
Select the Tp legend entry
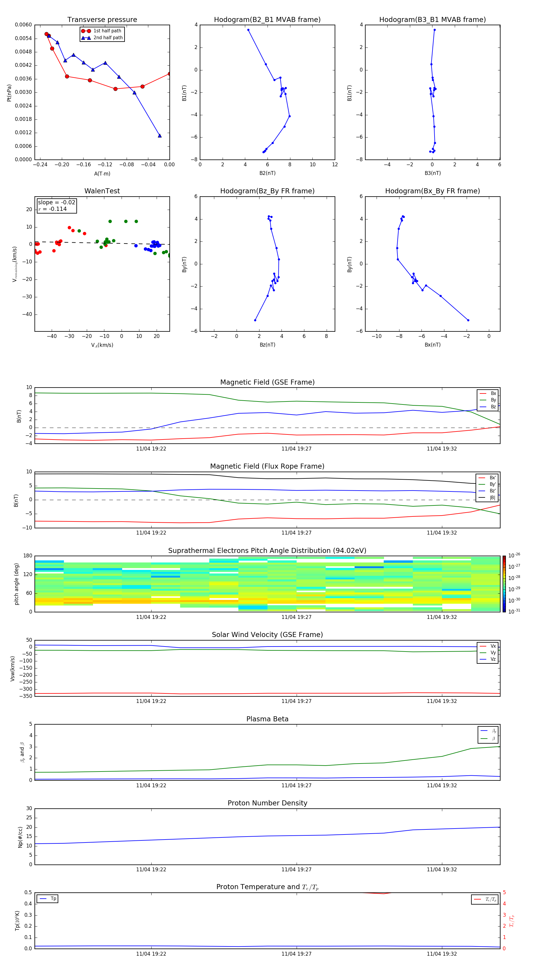coord(48,899)
